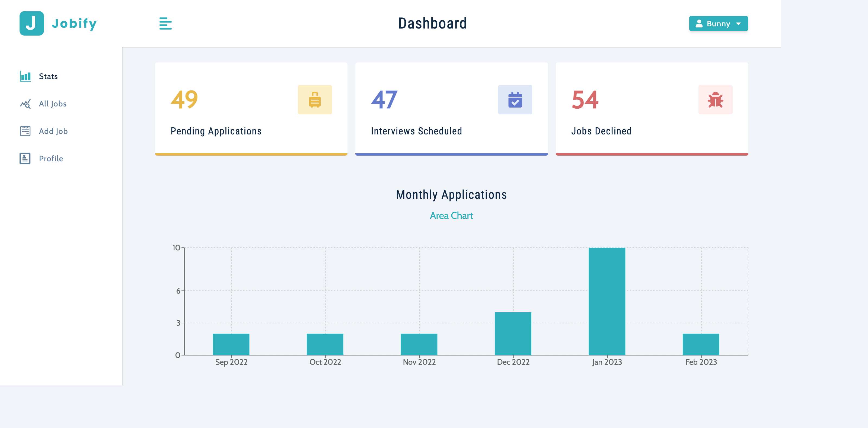Screen dimensions: 868x428
Task: Select the Stats sidebar label
Action: pyautogui.click(x=48, y=77)
